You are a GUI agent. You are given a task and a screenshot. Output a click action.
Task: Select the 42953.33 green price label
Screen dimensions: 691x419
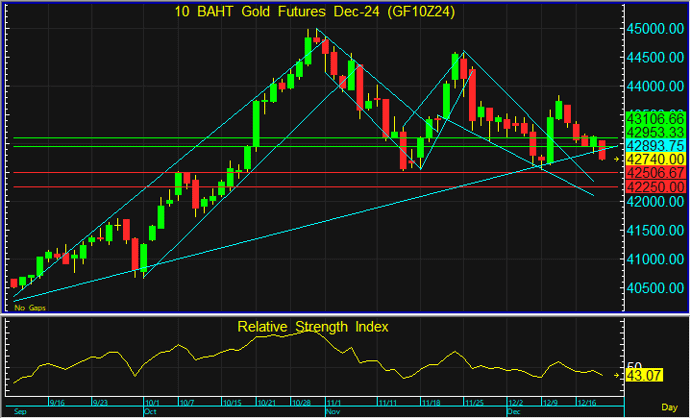(653, 132)
